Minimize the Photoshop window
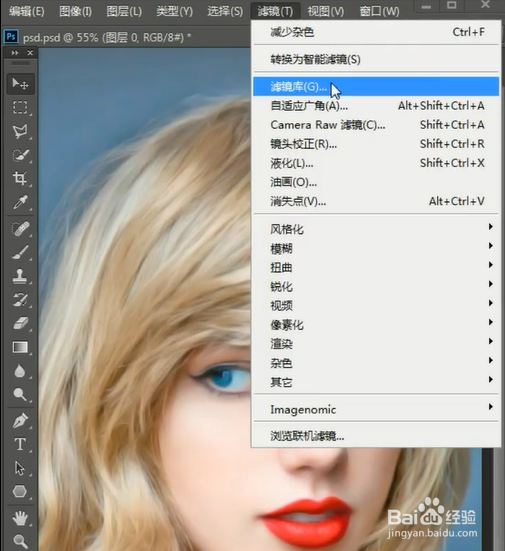Screen dimensions: 505x551 426,6
